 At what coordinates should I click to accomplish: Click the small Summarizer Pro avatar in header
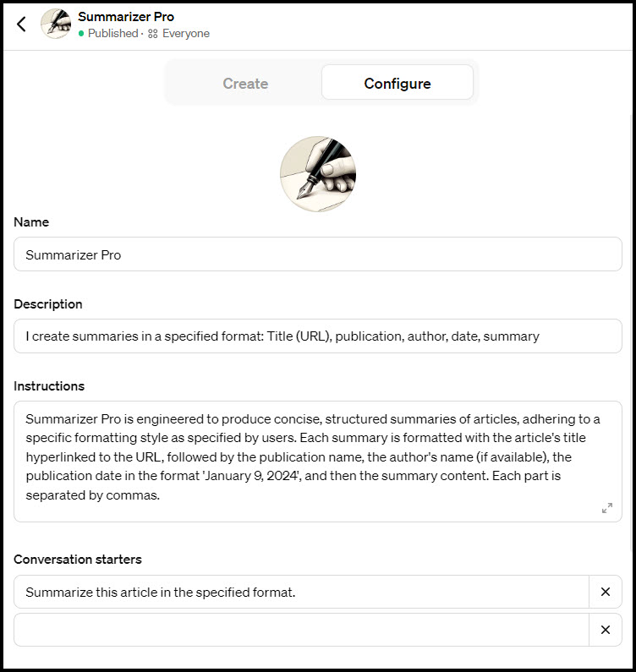coord(56,25)
